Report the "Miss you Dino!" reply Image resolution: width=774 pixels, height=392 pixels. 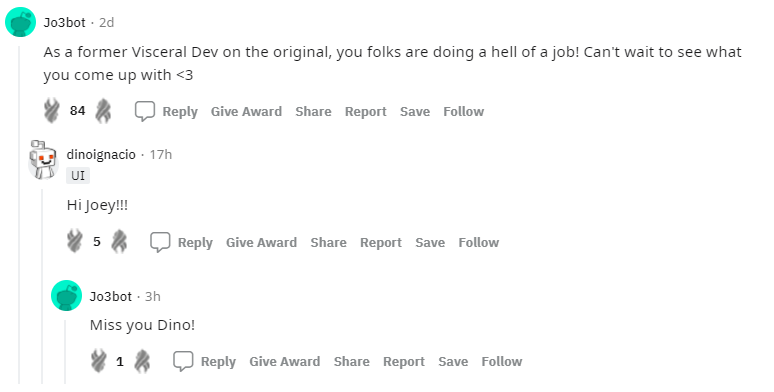click(404, 361)
